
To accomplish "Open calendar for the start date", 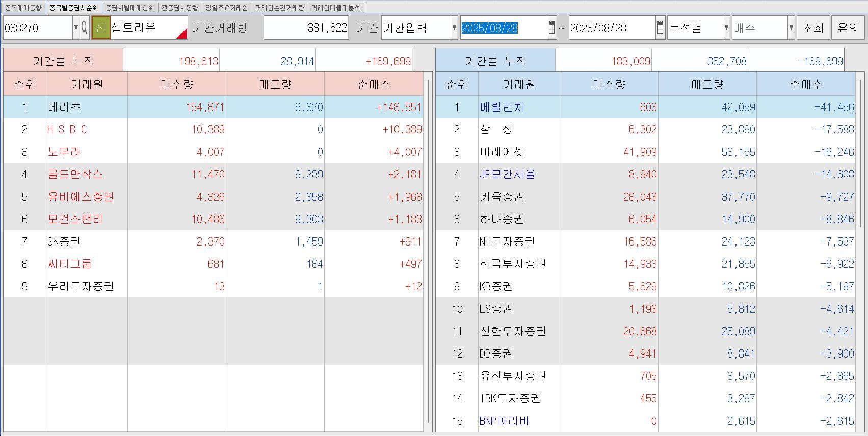I will click(x=551, y=28).
